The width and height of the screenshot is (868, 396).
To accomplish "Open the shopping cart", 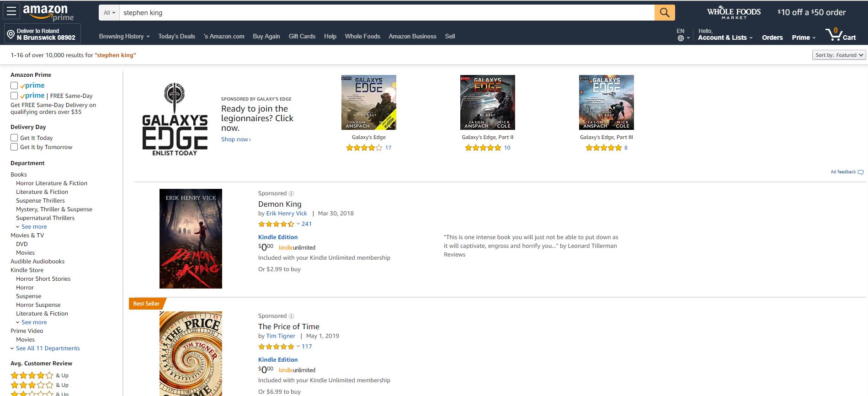I will [x=840, y=35].
